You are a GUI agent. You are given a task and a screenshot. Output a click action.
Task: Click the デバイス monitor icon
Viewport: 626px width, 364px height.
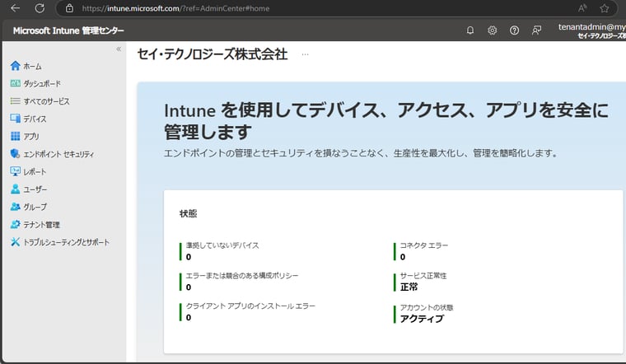(15, 119)
